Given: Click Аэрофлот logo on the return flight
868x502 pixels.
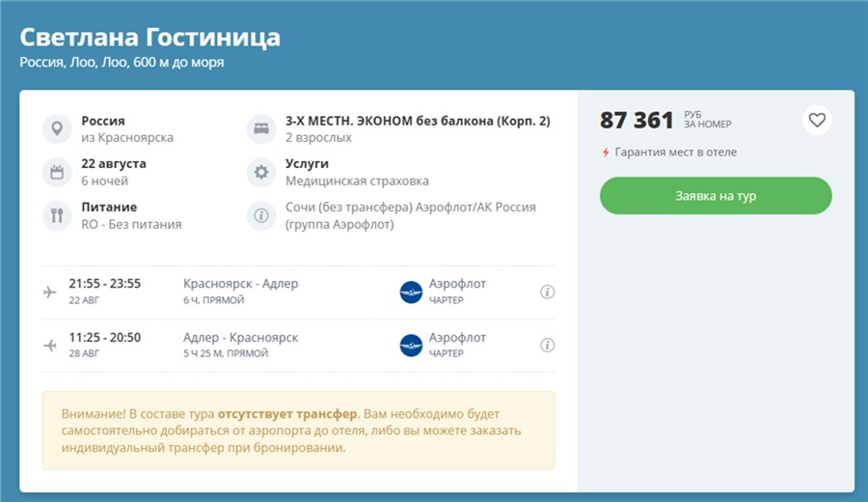Looking at the screenshot, I should [x=412, y=345].
